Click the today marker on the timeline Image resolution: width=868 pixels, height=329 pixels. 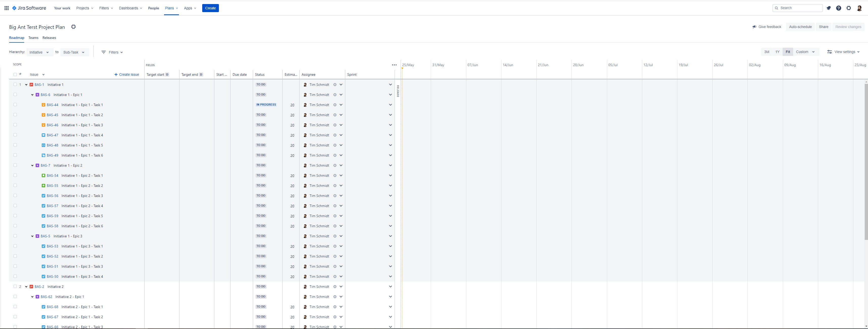402,68
